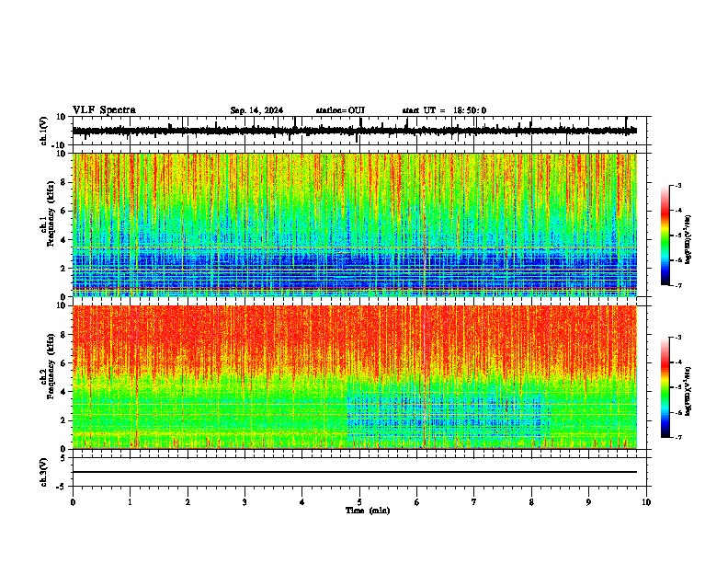Click the 'Time (min)' axis label
Screen dimensions: 728x563
[x=368, y=511]
